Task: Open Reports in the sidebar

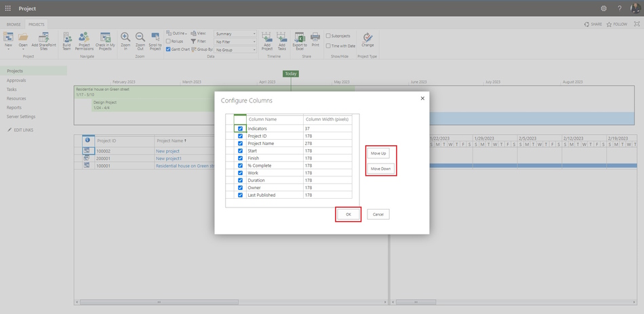Action: coord(14,108)
